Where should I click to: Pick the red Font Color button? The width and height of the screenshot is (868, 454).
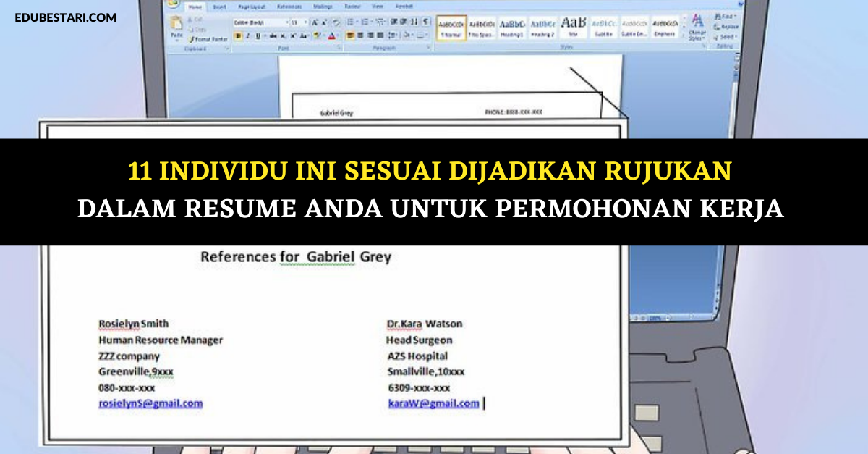[331, 35]
